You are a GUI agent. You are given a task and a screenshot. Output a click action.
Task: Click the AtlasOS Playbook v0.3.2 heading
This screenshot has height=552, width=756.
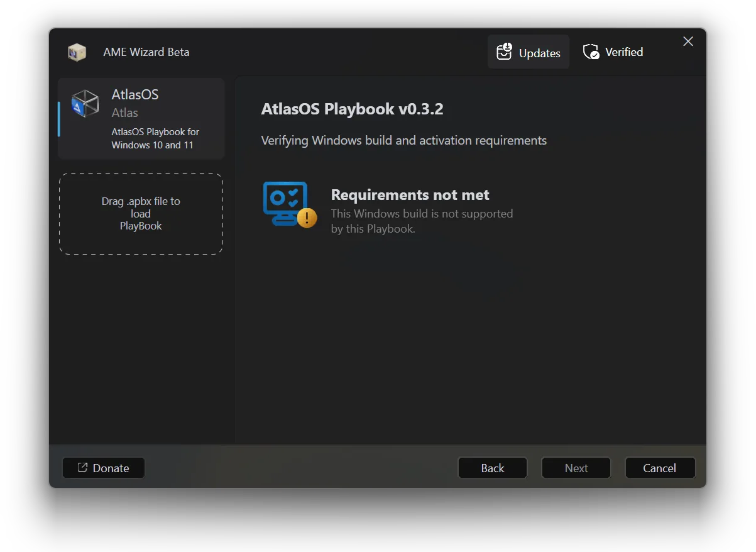pyautogui.click(x=352, y=109)
